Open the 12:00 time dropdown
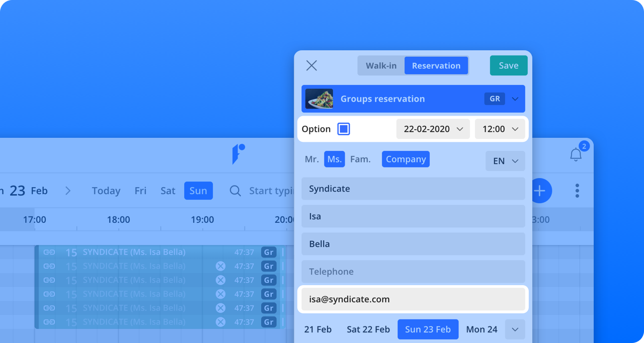Screen dimensions: 644x343 [x=500, y=129]
